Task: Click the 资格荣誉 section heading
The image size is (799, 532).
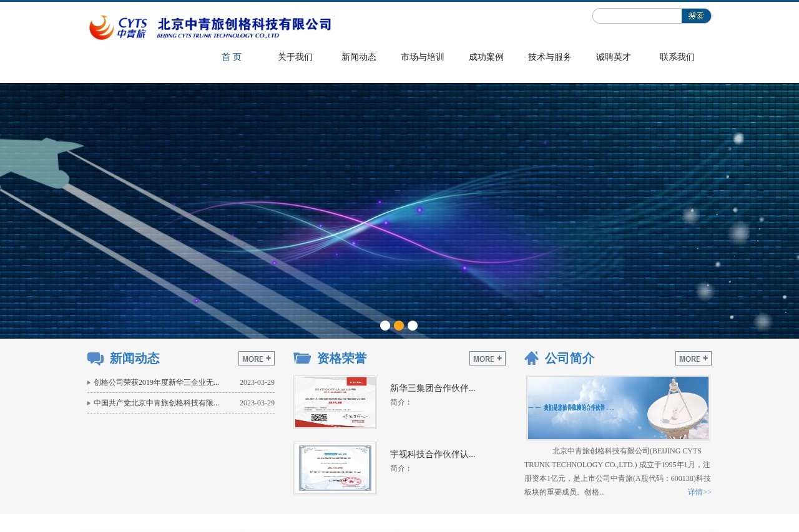Action: (342, 359)
